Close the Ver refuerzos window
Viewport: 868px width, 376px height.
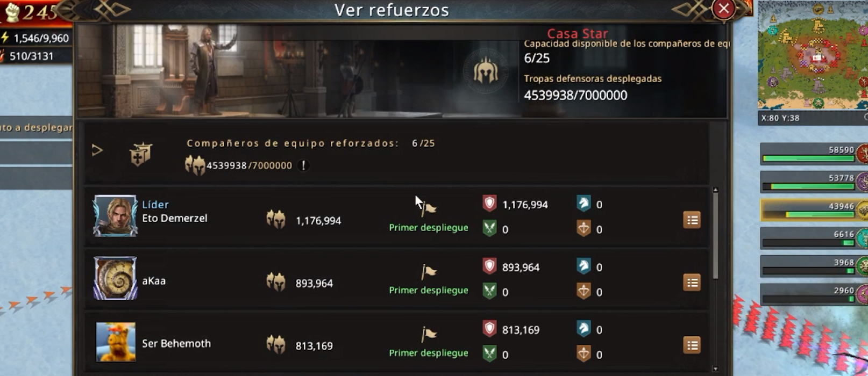coord(723,9)
